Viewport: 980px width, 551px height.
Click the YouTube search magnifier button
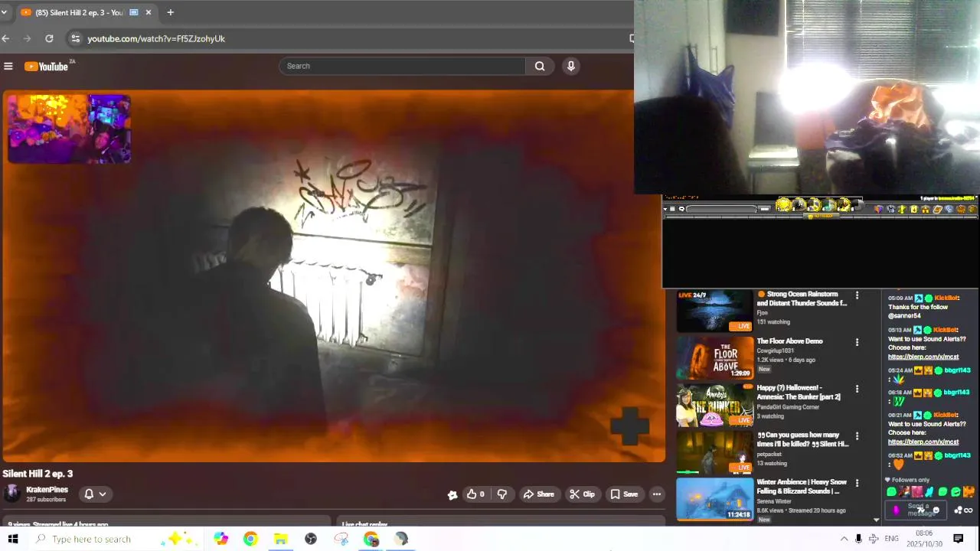[540, 66]
